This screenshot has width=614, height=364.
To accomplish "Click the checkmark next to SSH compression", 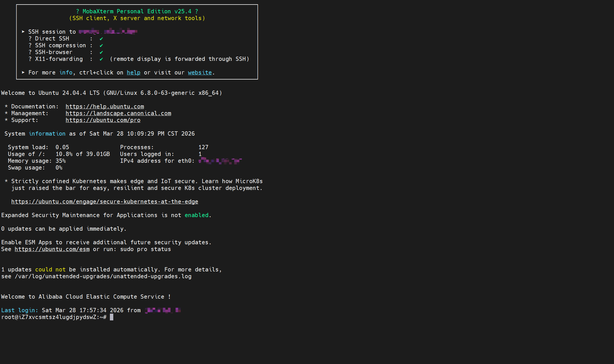I will (101, 46).
